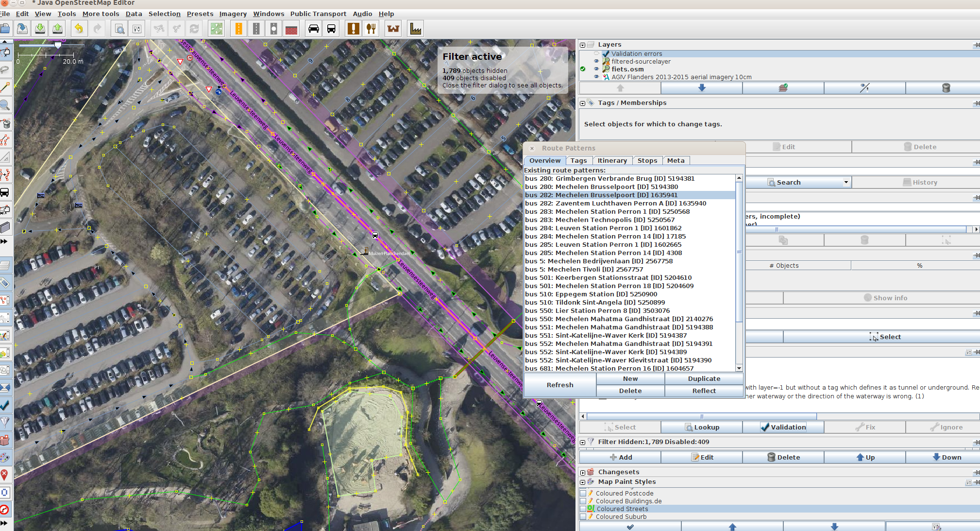The image size is (980, 531).
Task: Toggle layer opacity/visibility settings icon
Action: pyautogui.click(x=864, y=88)
